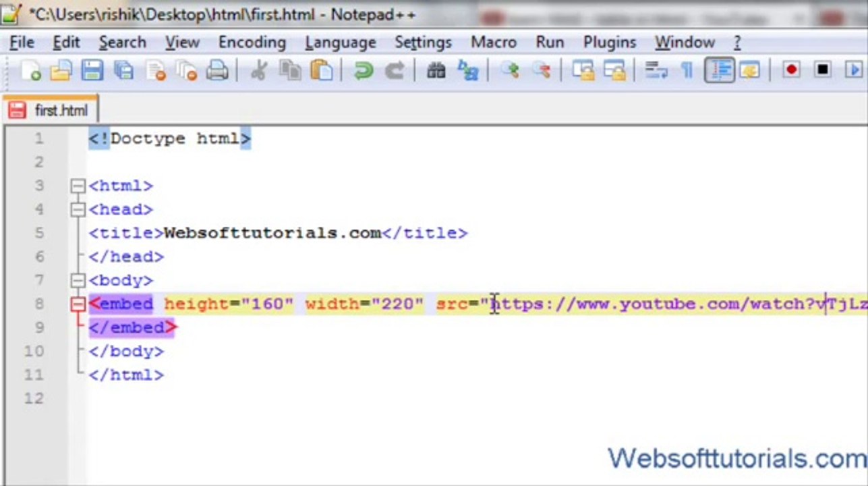Stop macro recording with black square icon

click(x=823, y=70)
